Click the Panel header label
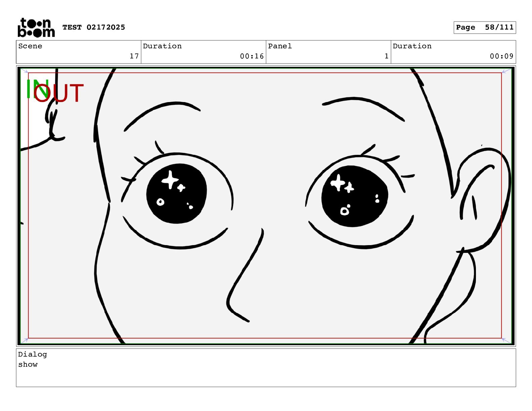The width and height of the screenshot is (532, 411). (x=280, y=46)
